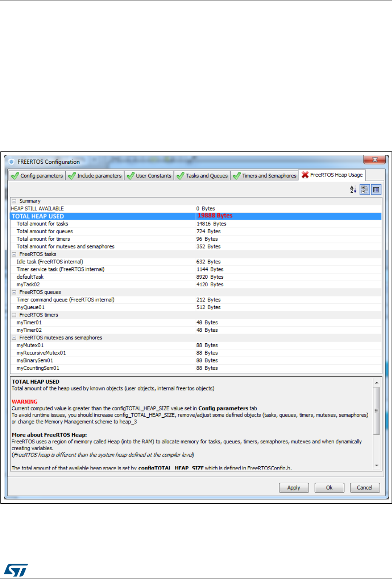Collapse the Summary section

coord(14,201)
